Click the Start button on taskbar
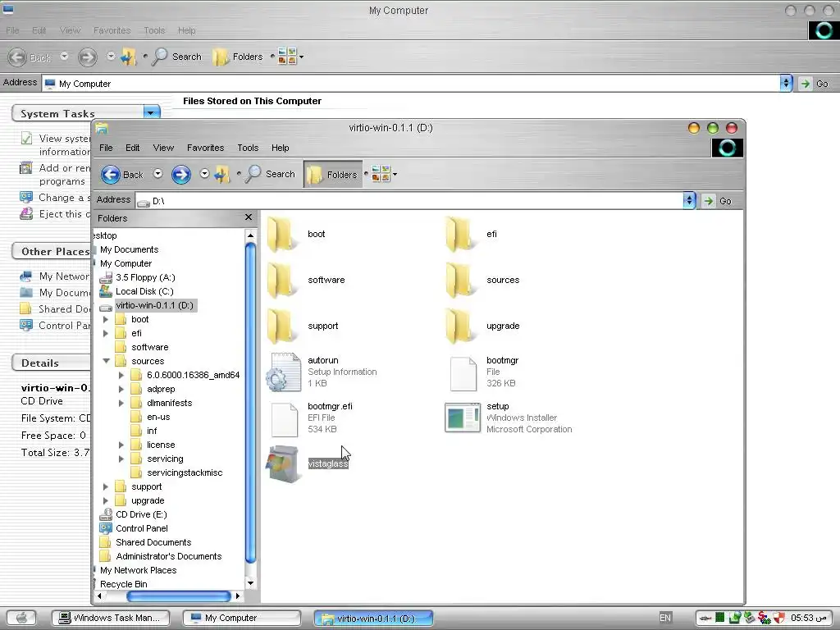Image resolution: width=840 pixels, height=630 pixels. point(21,618)
